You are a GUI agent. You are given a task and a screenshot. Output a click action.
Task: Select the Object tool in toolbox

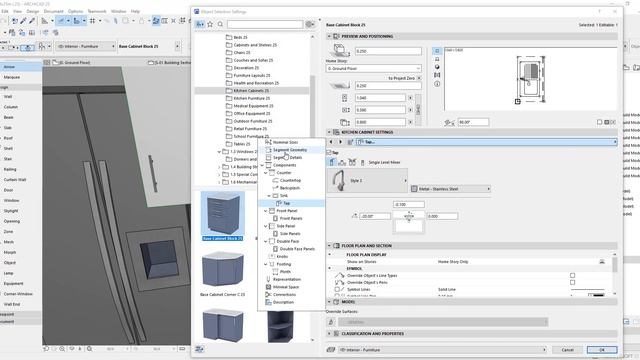[x=10, y=263]
